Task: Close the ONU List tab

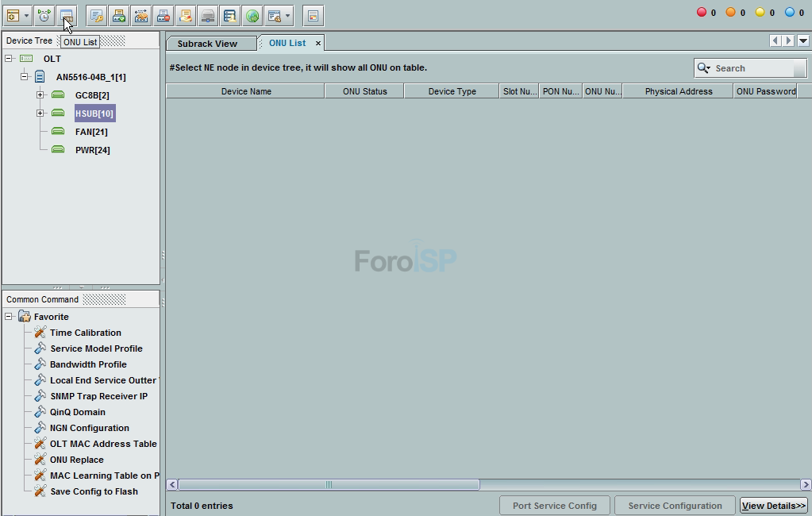Action: tap(318, 44)
